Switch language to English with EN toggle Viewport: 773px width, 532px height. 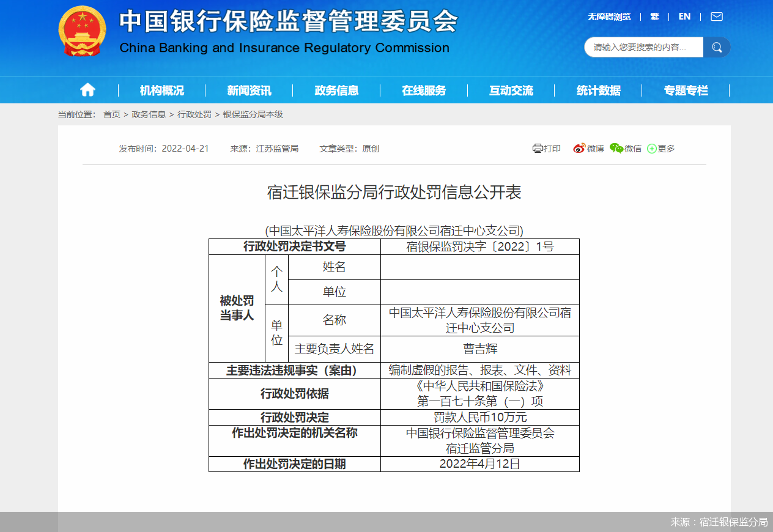click(684, 17)
